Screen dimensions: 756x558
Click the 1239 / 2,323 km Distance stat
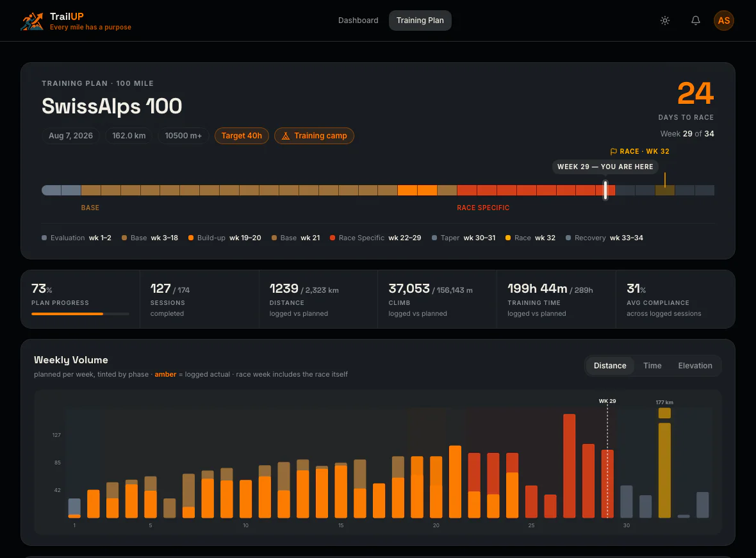pyautogui.click(x=318, y=299)
